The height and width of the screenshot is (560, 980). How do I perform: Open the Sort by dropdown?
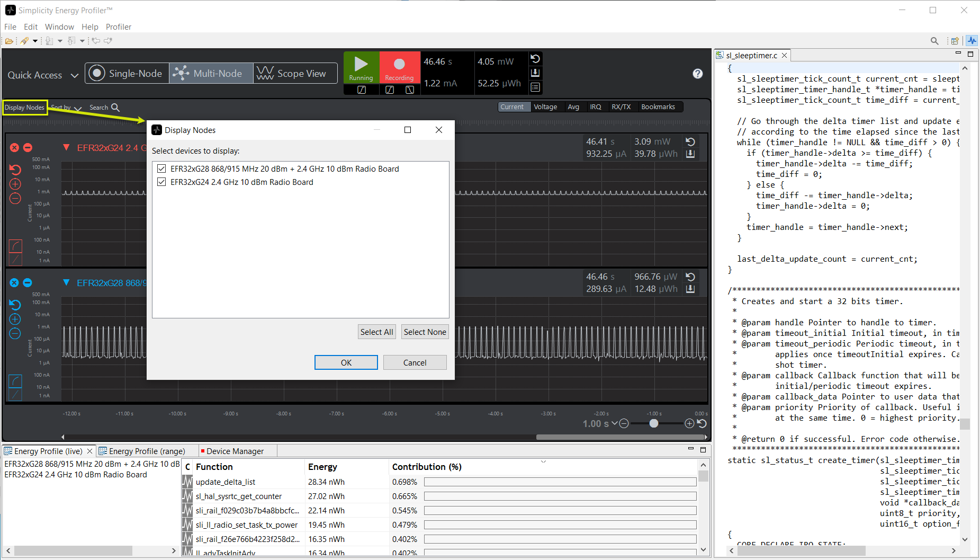pos(66,108)
